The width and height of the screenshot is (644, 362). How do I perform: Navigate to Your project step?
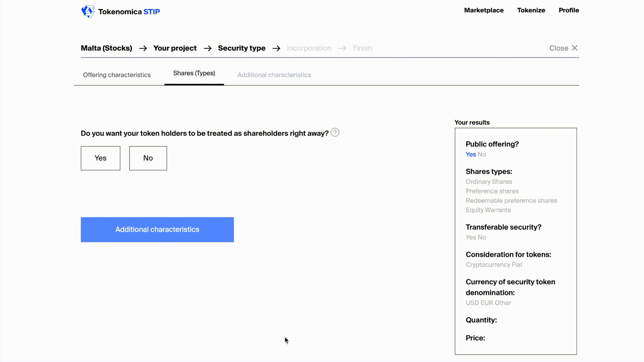[x=175, y=48]
